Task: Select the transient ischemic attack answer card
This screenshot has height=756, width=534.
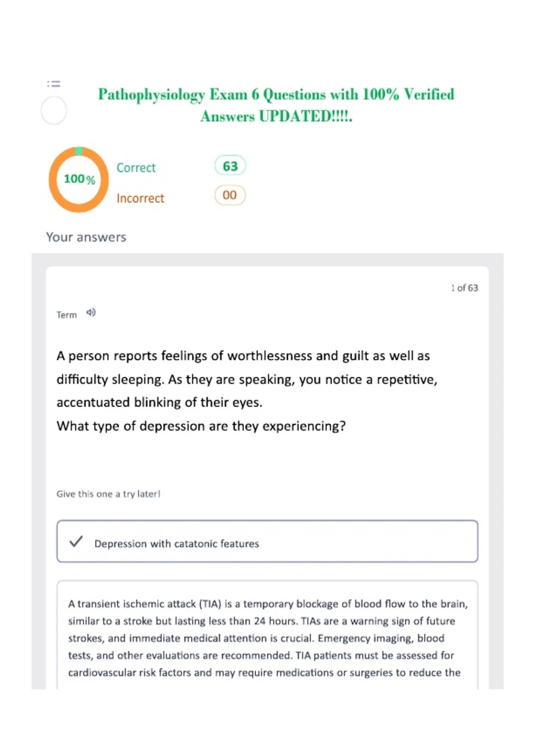Action: (267, 635)
